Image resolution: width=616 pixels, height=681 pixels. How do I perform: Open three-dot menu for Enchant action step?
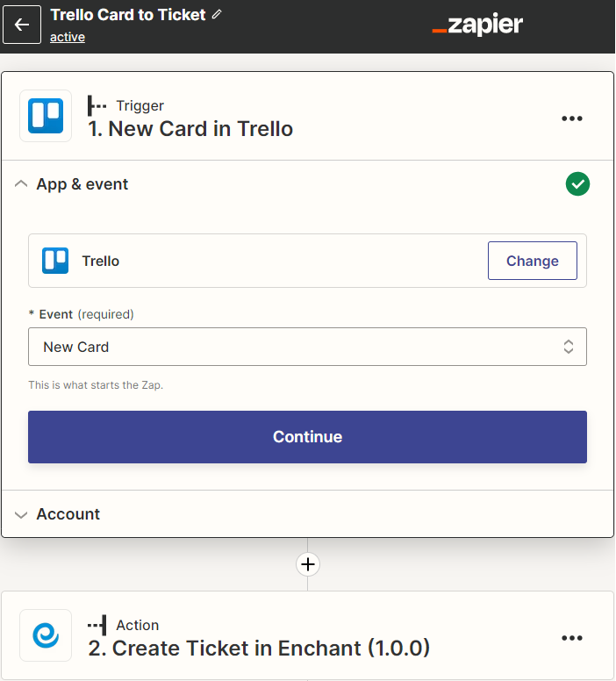572,638
